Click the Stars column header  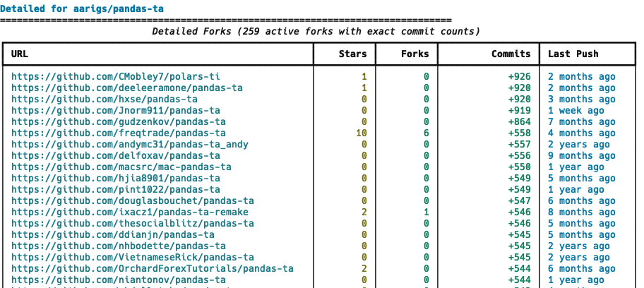click(353, 54)
